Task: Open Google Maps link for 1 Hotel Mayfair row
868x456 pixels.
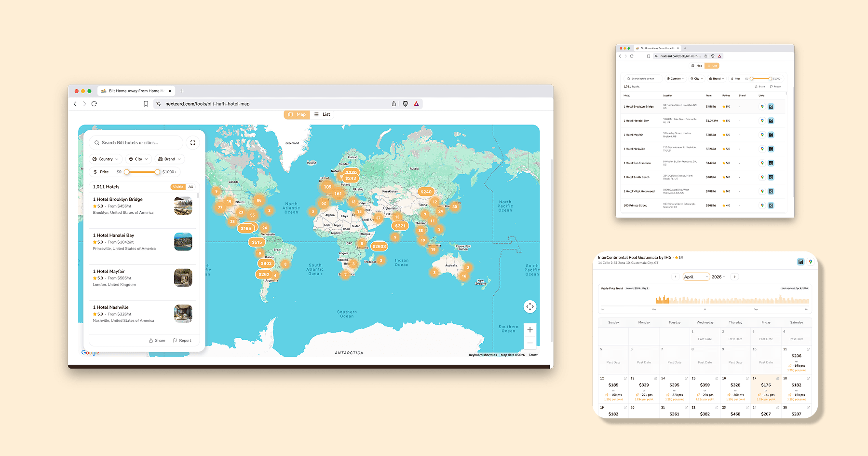Action: [762, 135]
